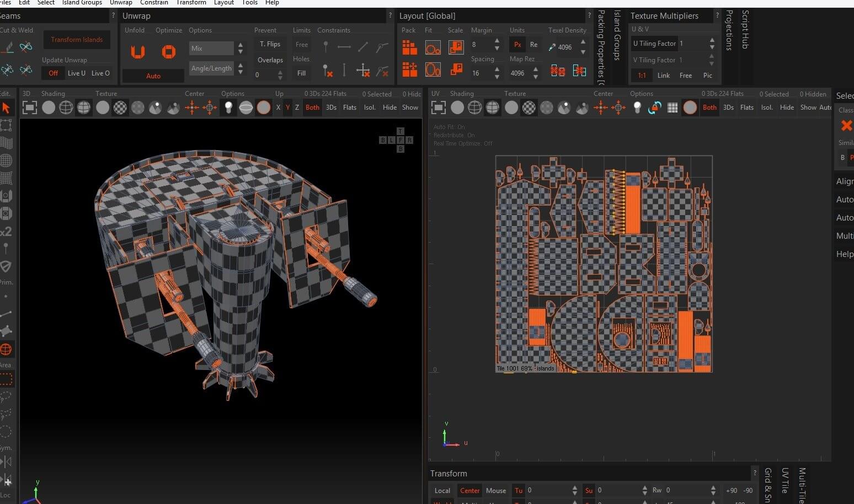Select the arrow selection tool in left toolbar

pyautogui.click(x=6, y=108)
